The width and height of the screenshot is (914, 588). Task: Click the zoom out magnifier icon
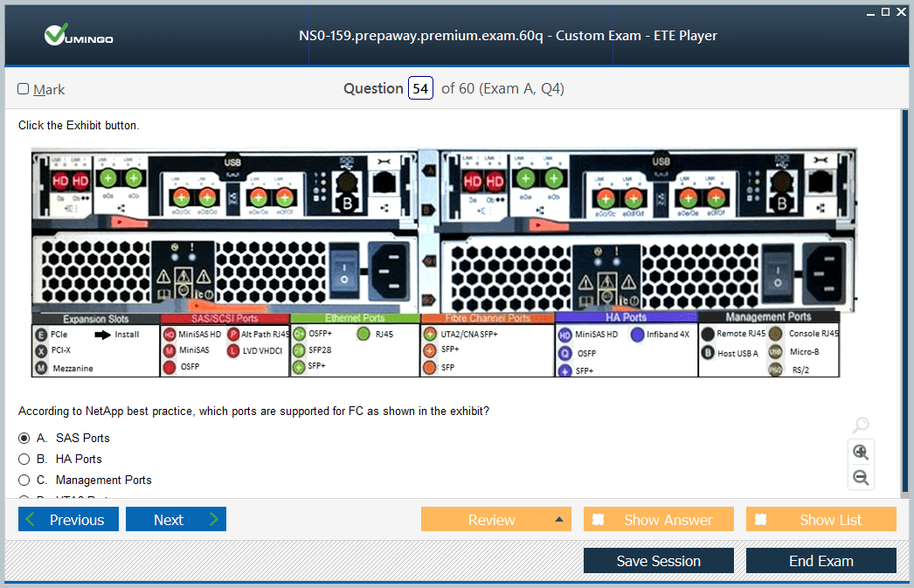(861, 477)
